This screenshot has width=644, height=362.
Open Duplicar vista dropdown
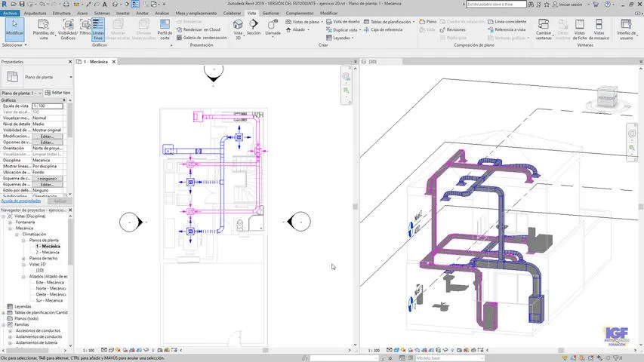coord(344,29)
